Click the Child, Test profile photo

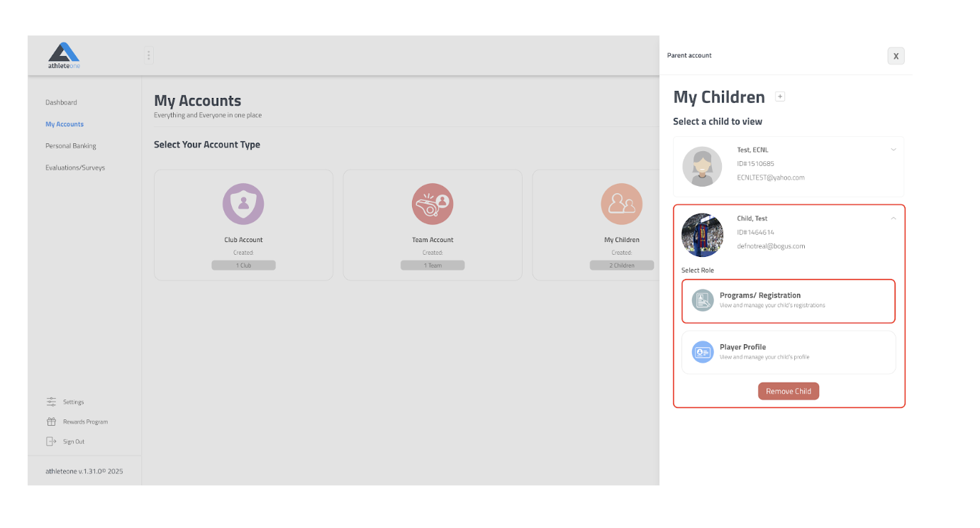pyautogui.click(x=702, y=235)
